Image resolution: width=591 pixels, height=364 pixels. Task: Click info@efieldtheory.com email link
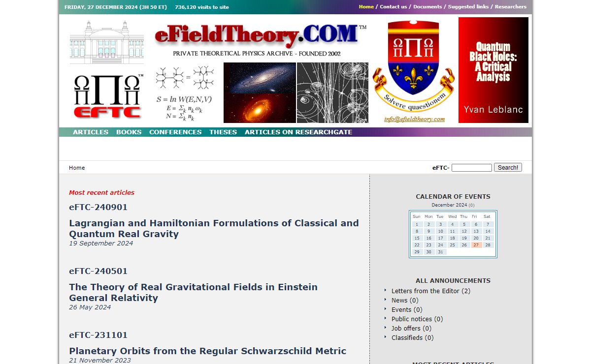(415, 119)
